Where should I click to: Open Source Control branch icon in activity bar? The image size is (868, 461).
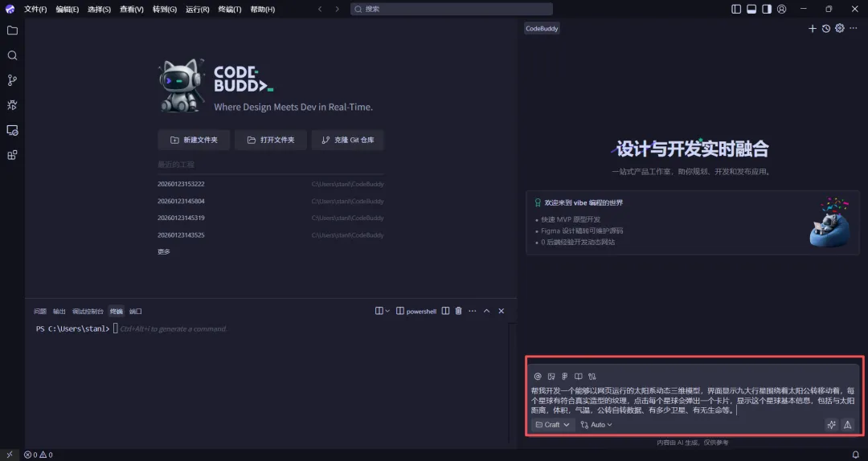(12, 80)
